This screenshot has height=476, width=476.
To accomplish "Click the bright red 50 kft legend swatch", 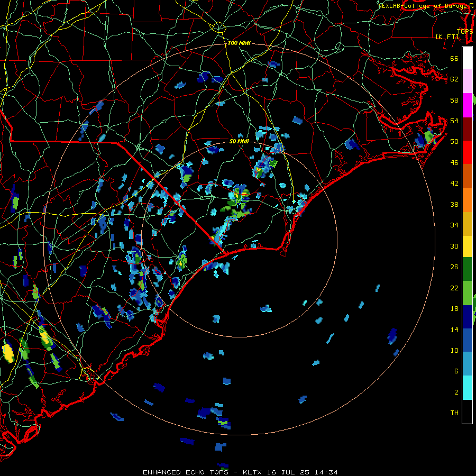I will point(467,152).
